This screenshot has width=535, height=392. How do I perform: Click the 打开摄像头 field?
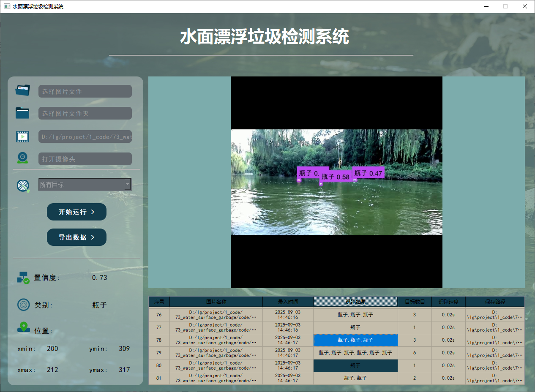coord(85,159)
